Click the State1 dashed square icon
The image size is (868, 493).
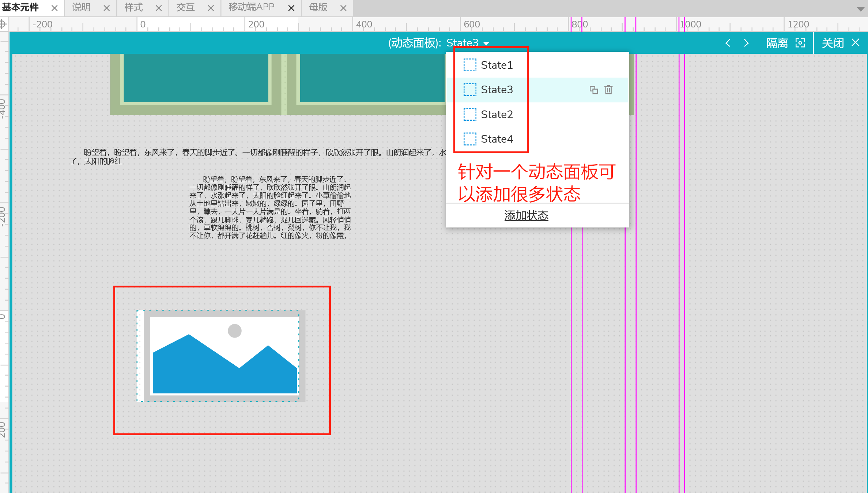(470, 65)
